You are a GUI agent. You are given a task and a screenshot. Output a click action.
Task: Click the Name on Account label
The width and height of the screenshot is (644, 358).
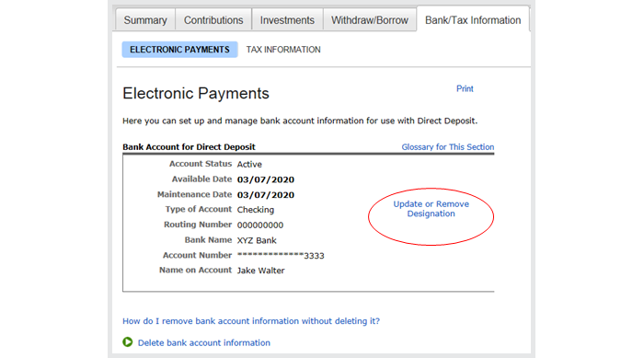[x=195, y=270]
